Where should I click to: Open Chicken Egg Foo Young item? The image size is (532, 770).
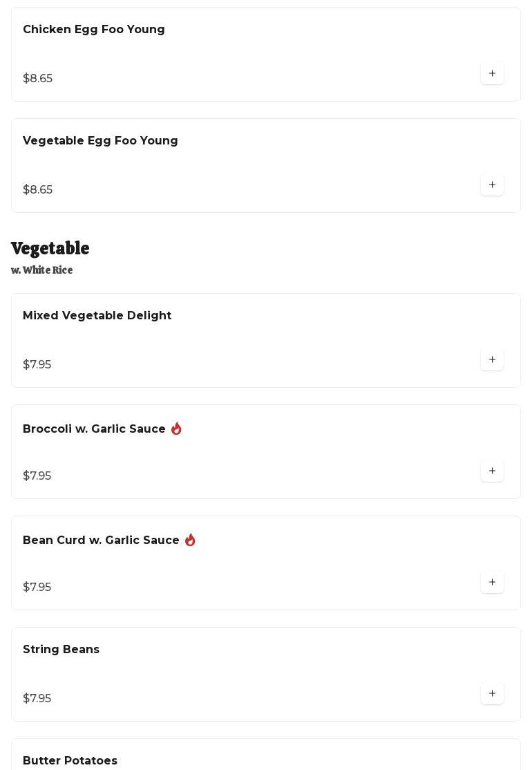tap(94, 30)
